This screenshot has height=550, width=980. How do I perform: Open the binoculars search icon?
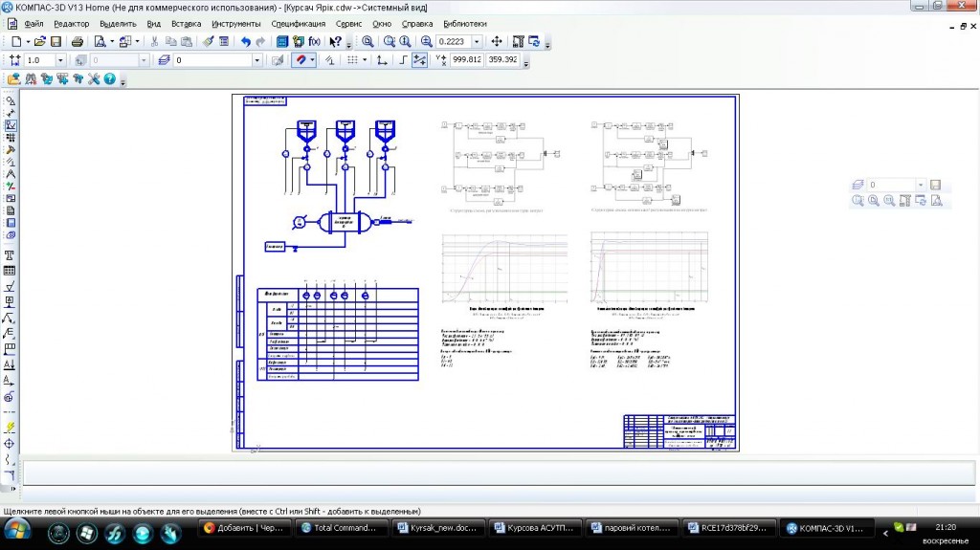31,78
